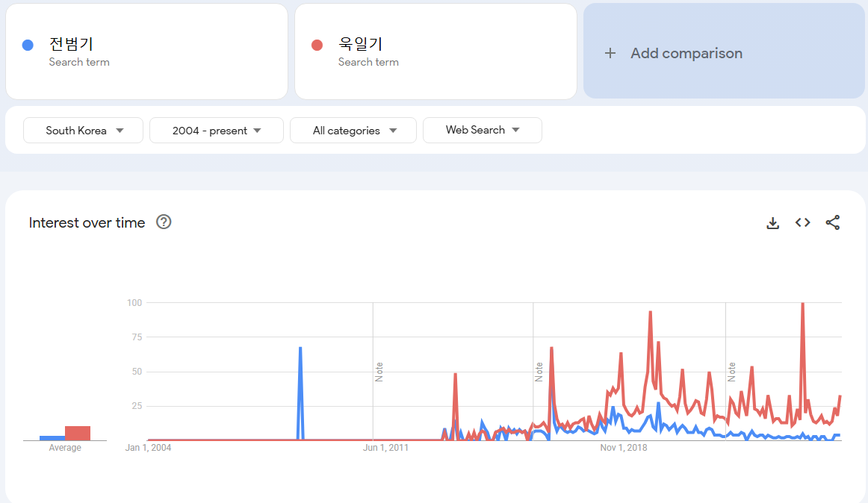The image size is (868, 503).
Task: Edit the 전범기 search term
Action: [x=72, y=44]
